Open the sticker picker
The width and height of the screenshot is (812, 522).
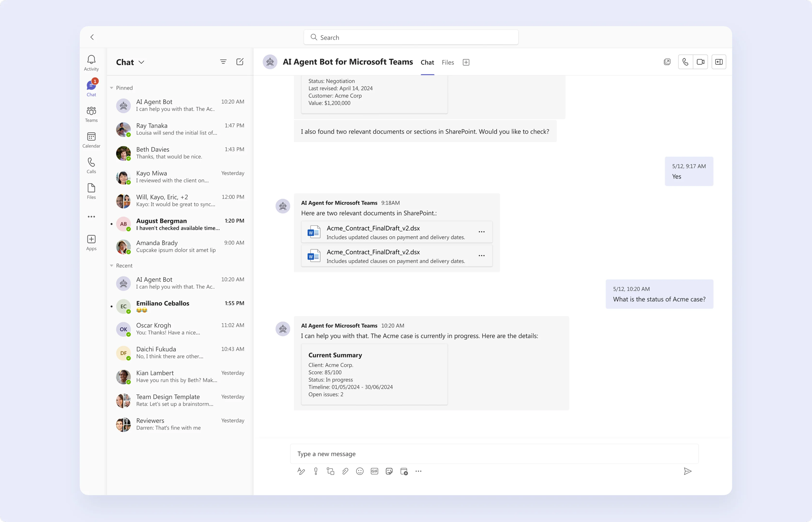point(389,471)
